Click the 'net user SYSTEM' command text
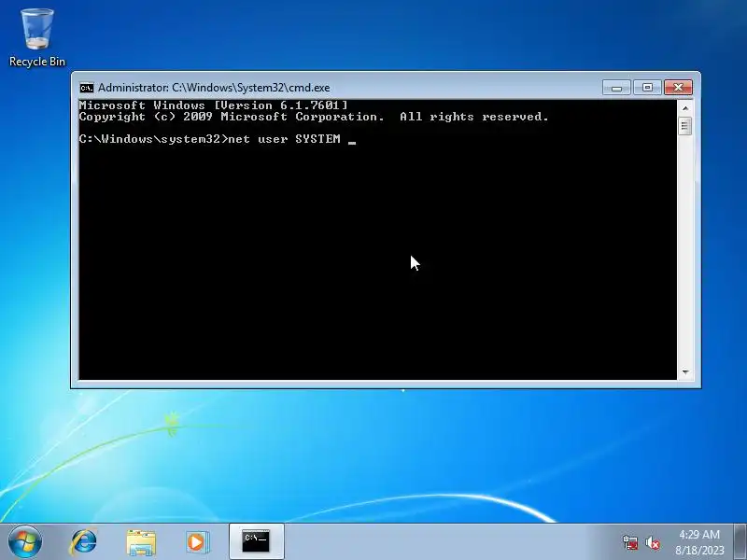 click(284, 139)
